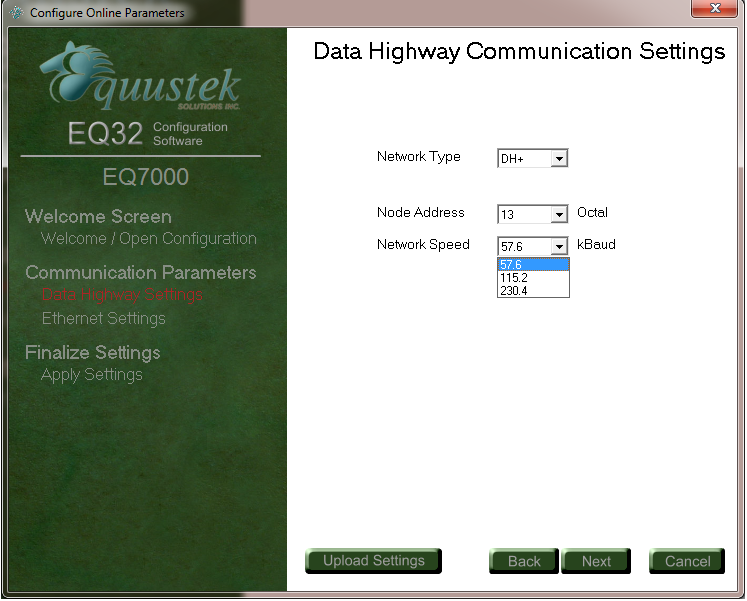Viewport: 747px width, 601px height.
Task: Click the Back button
Action: (523, 561)
